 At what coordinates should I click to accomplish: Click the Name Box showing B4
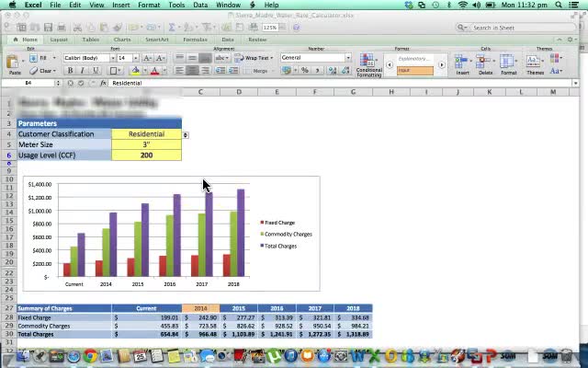pyautogui.click(x=28, y=83)
